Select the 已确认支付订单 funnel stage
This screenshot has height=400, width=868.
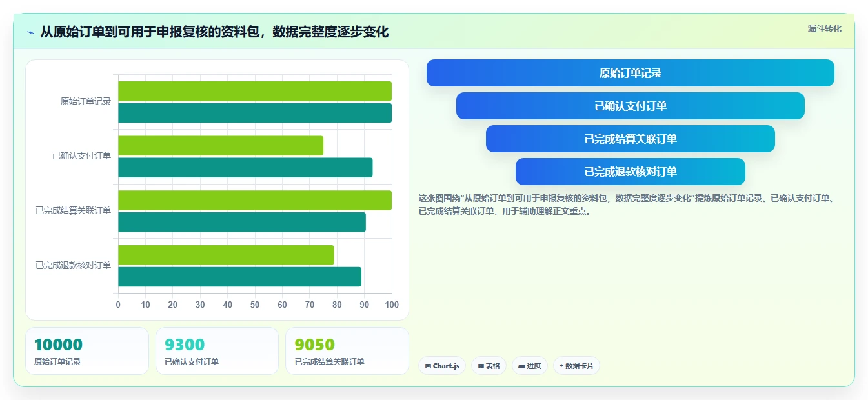[631, 106]
